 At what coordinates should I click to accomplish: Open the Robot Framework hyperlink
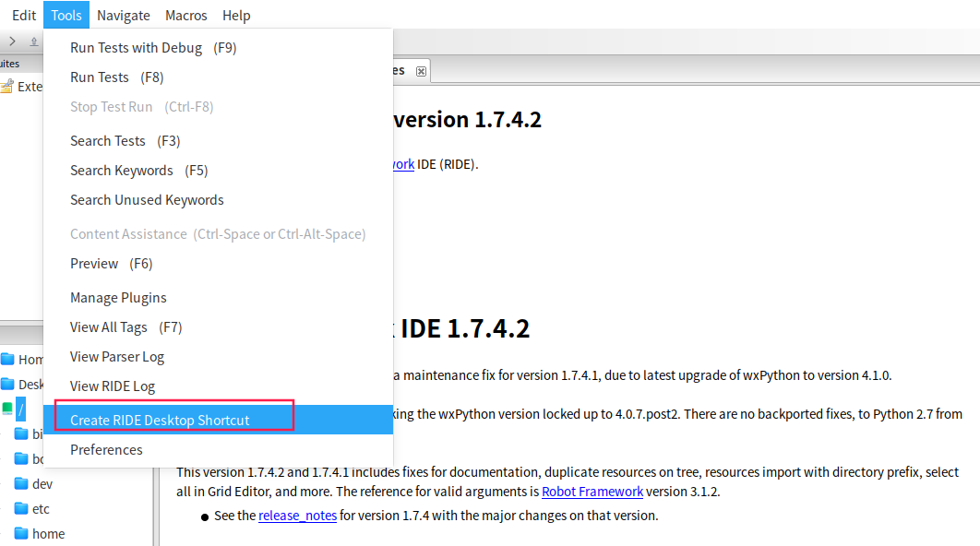(x=592, y=492)
